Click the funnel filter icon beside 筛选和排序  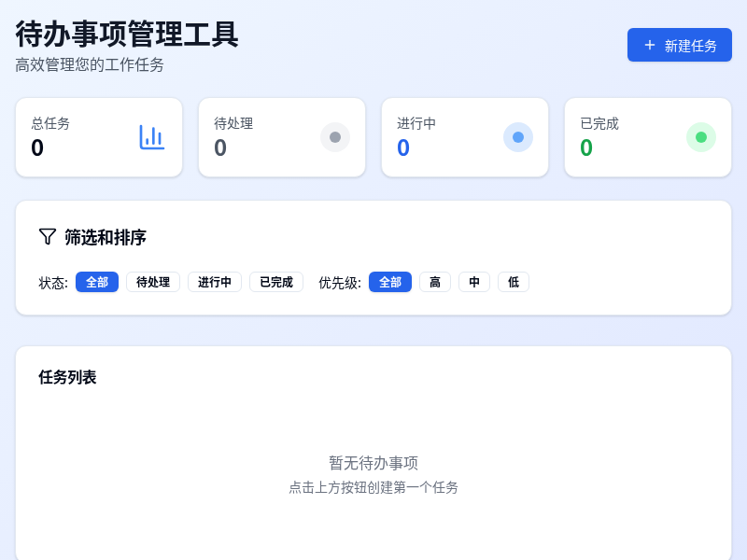[48, 237]
